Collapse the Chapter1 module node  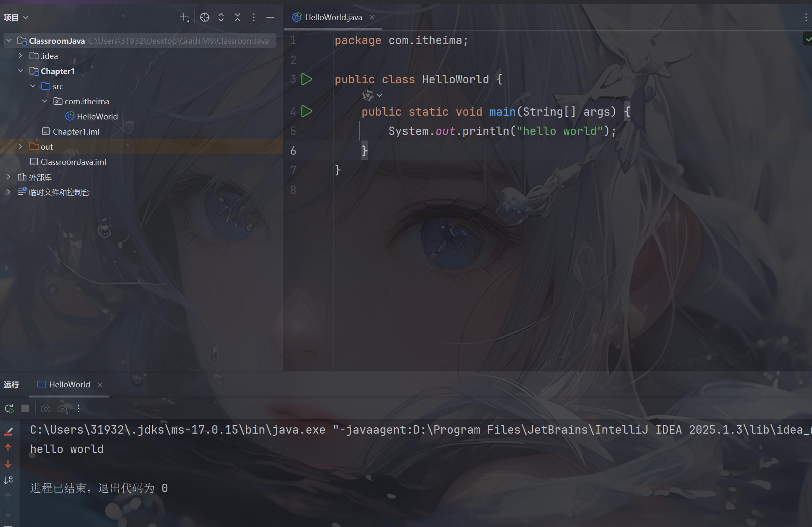point(20,71)
